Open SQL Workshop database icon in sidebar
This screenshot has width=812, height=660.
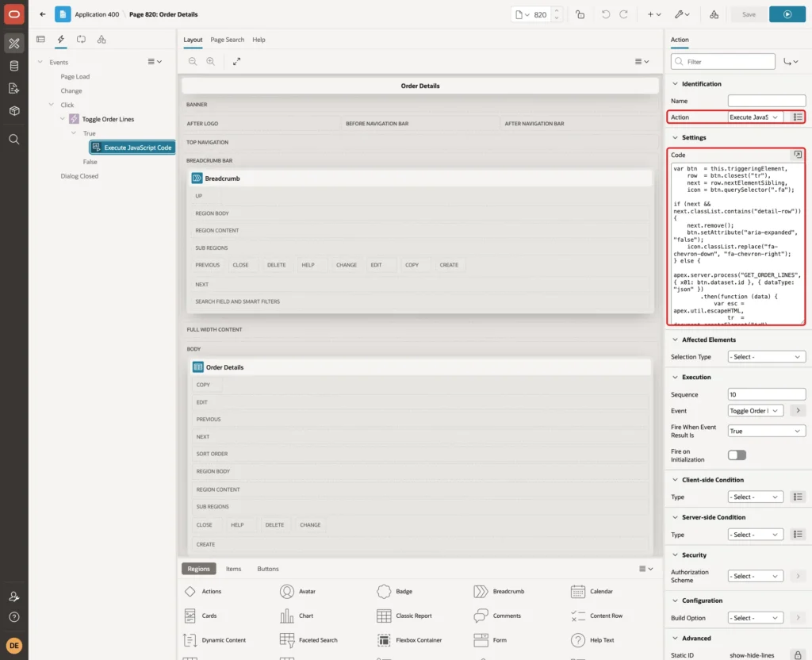(x=14, y=66)
